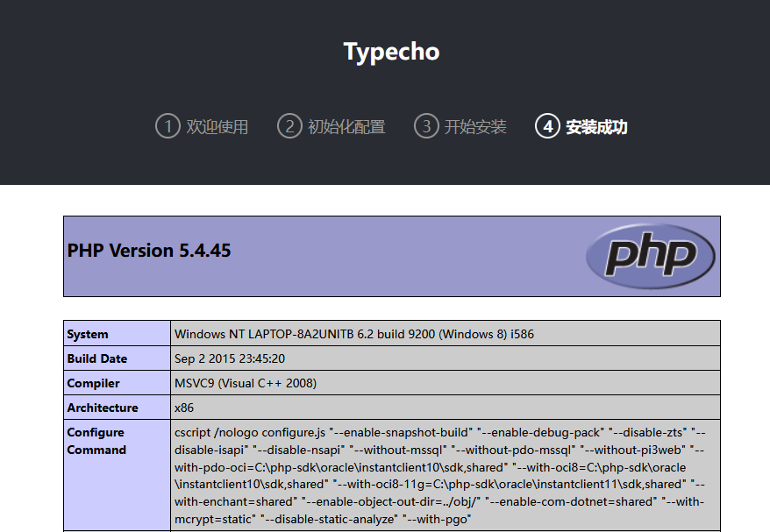Screen dimensions: 770x532
Task: Click the Windows NT LAPTOP-8A2UNITB system value
Action: pyautogui.click(x=354, y=334)
